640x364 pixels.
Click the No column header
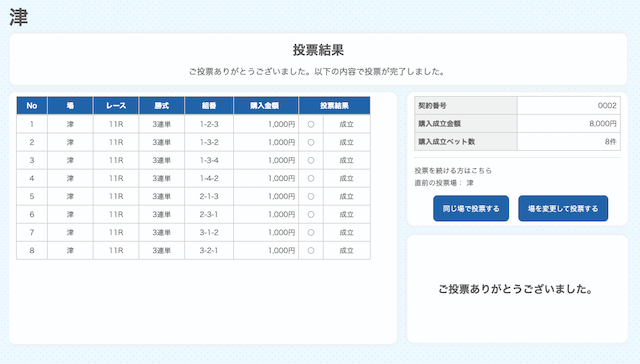[32, 106]
